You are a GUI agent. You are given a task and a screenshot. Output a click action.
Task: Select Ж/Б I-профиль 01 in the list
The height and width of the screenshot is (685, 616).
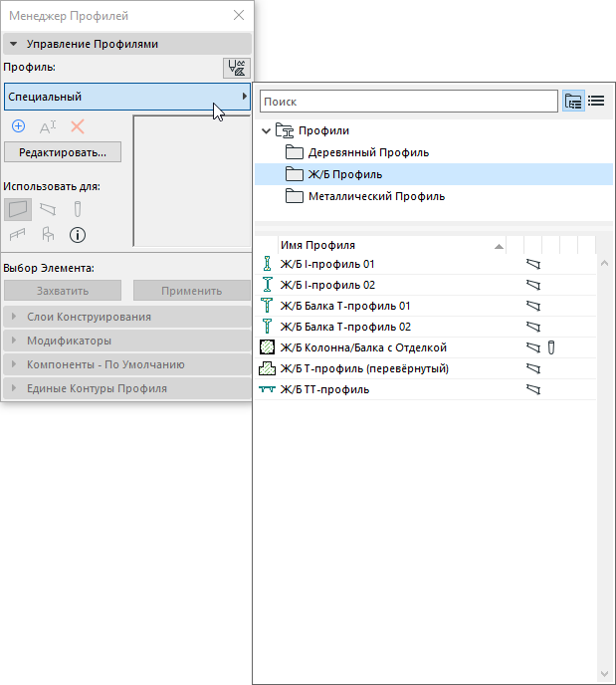426,264
